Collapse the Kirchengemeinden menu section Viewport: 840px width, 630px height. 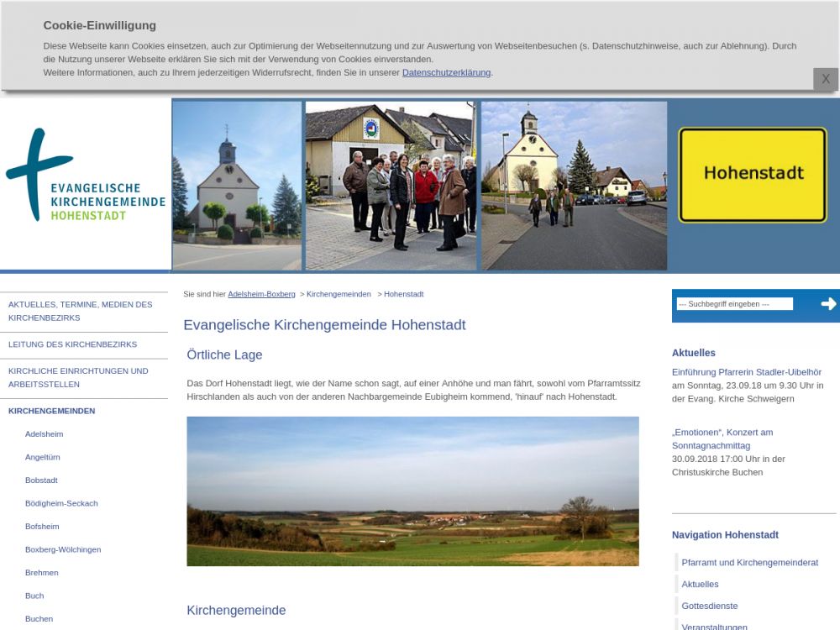point(51,411)
